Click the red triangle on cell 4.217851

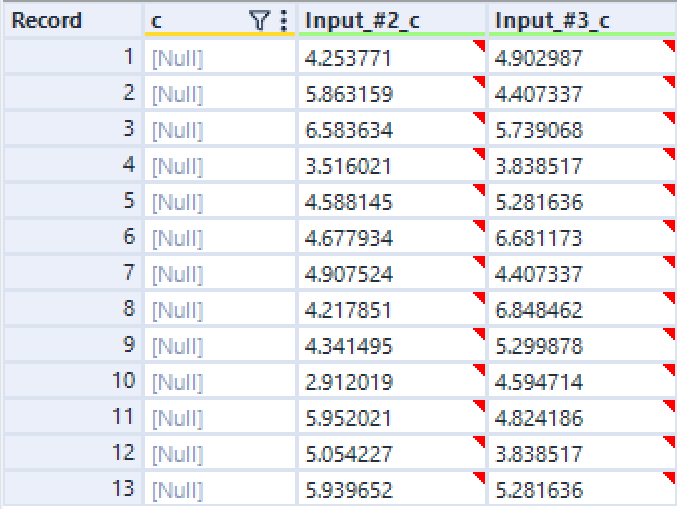(x=479, y=298)
